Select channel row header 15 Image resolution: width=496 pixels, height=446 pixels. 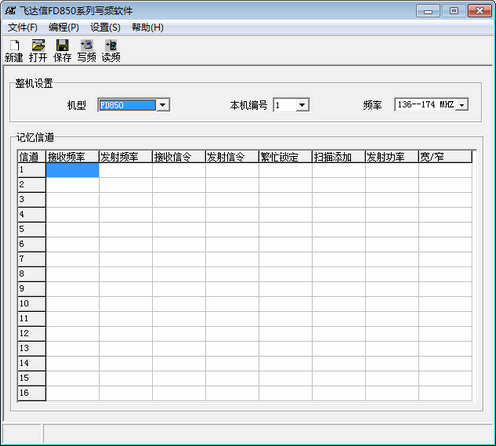32,378
